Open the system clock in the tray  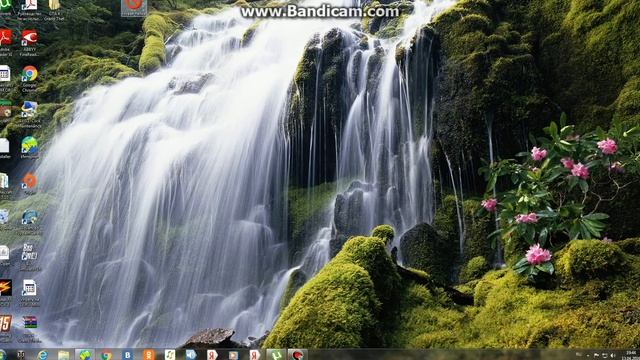point(630,355)
